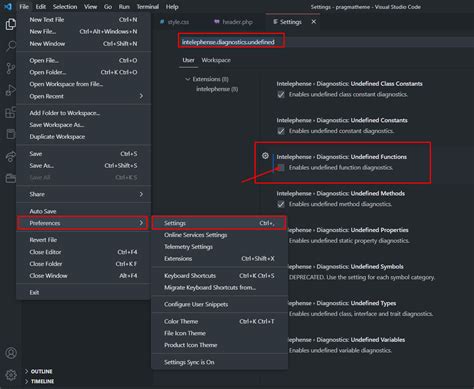
Task: Click gear icon beside Undefined Functions setting
Action: coord(265,156)
